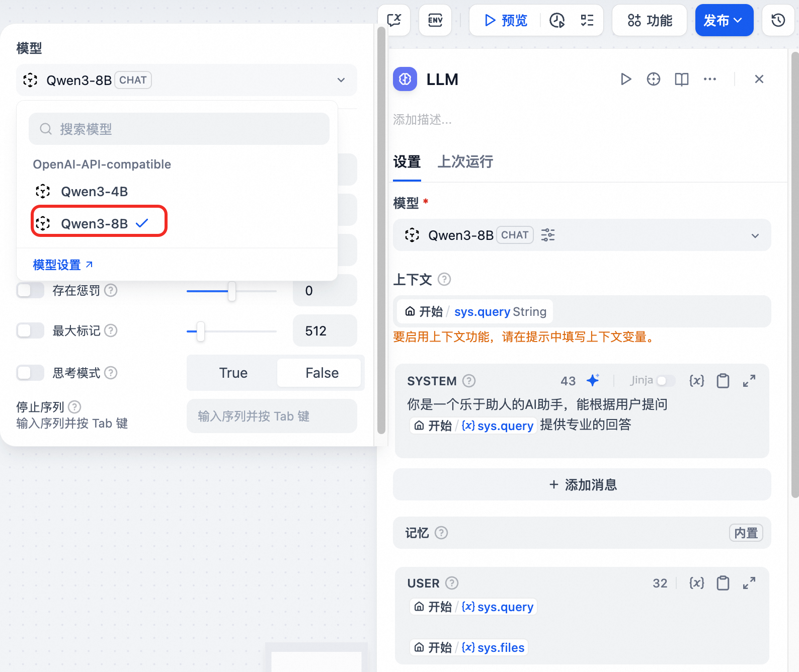The image size is (799, 672).
Task: Click the sys.query variable in USER prompt
Action: [473, 607]
